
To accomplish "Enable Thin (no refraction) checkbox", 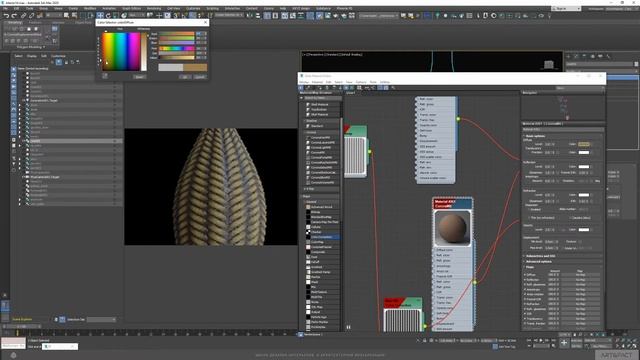I will point(529,218).
